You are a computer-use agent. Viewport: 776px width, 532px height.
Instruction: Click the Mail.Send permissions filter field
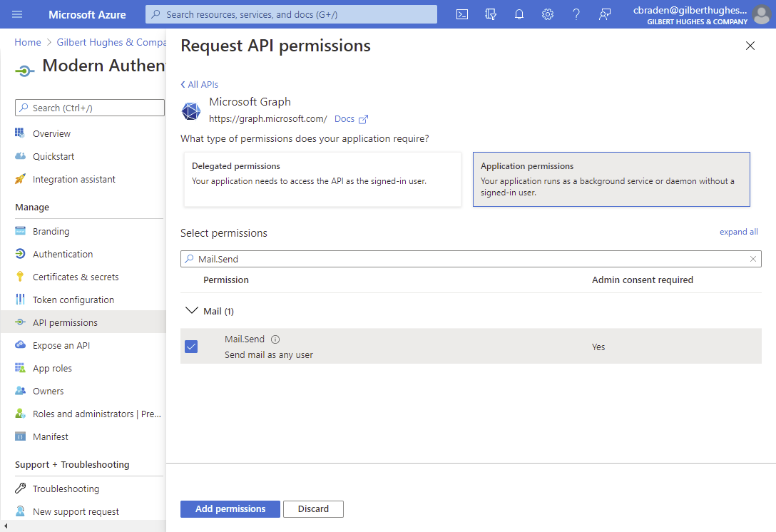point(471,259)
